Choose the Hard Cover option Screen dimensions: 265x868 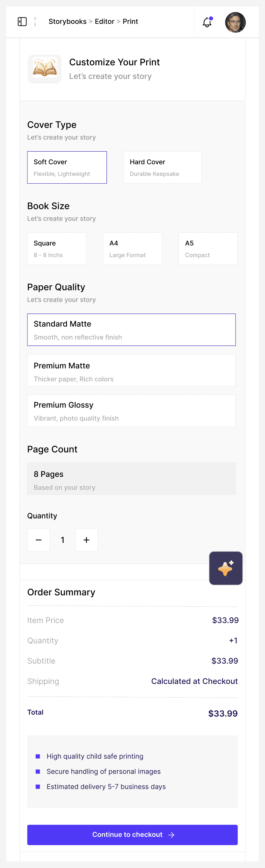(162, 168)
